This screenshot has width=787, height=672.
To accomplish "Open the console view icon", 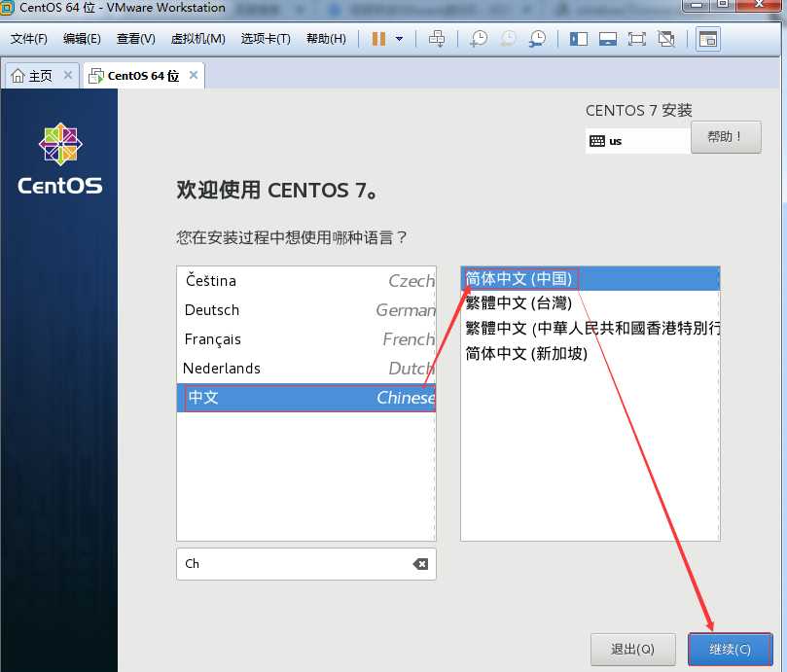I will coord(708,39).
